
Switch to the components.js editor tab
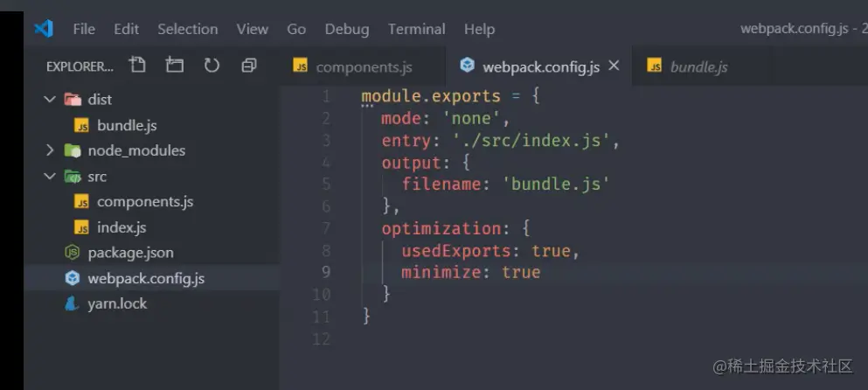363,67
